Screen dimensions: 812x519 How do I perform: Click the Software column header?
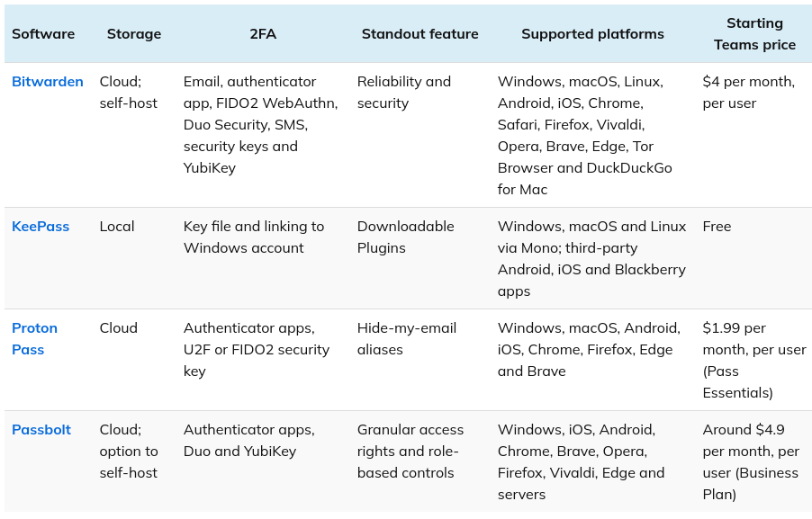tap(43, 34)
